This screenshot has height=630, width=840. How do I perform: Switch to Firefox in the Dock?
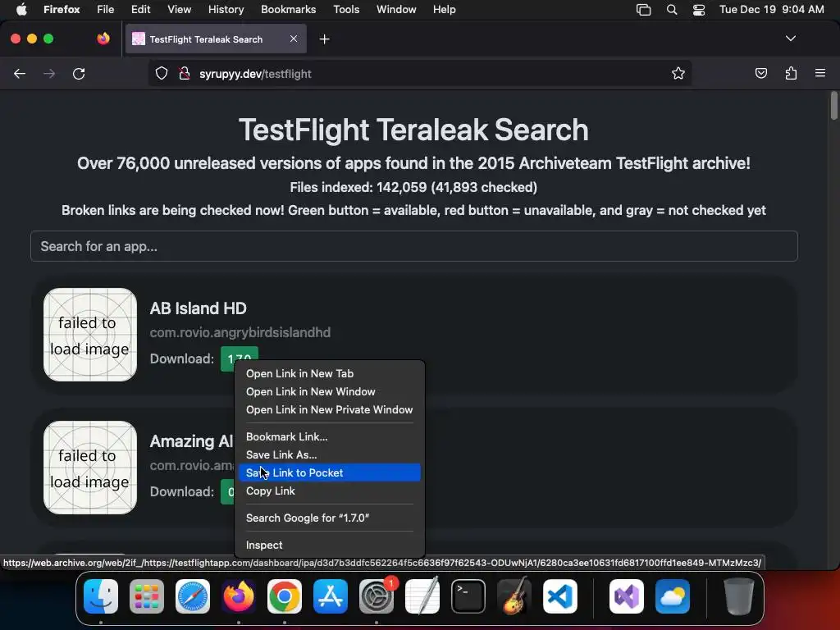(239, 596)
